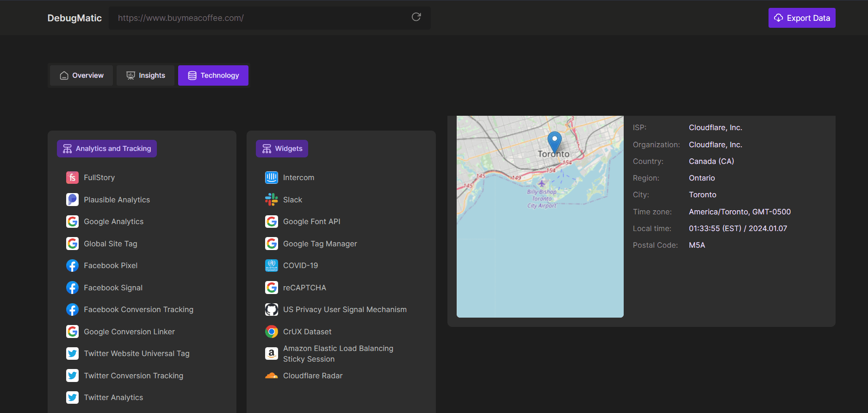Click the Twitter Conversion Tracking icon
868x413 pixels.
(72, 375)
